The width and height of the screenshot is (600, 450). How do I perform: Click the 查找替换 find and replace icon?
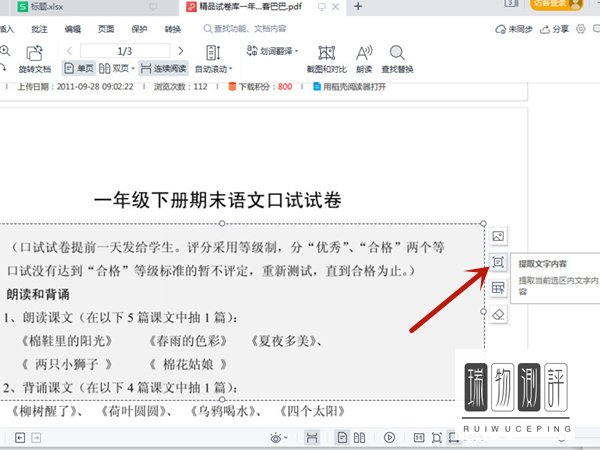pos(397,53)
